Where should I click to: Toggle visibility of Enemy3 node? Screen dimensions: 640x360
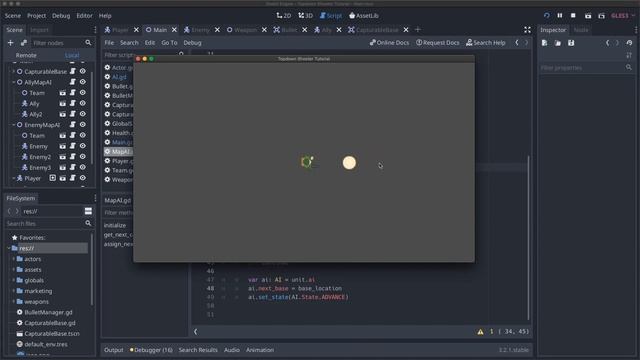coord(83,167)
